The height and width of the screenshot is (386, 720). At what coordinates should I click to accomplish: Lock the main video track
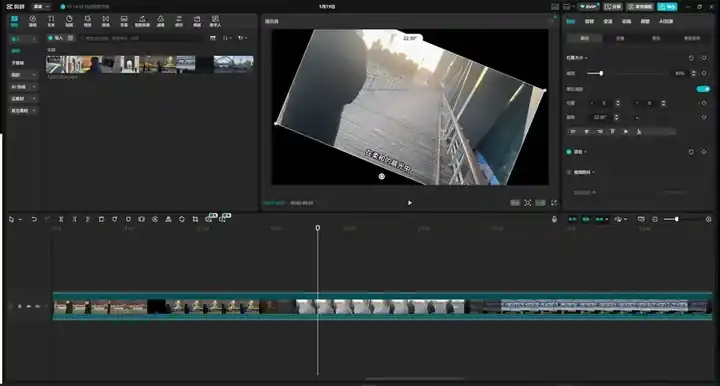pos(19,306)
